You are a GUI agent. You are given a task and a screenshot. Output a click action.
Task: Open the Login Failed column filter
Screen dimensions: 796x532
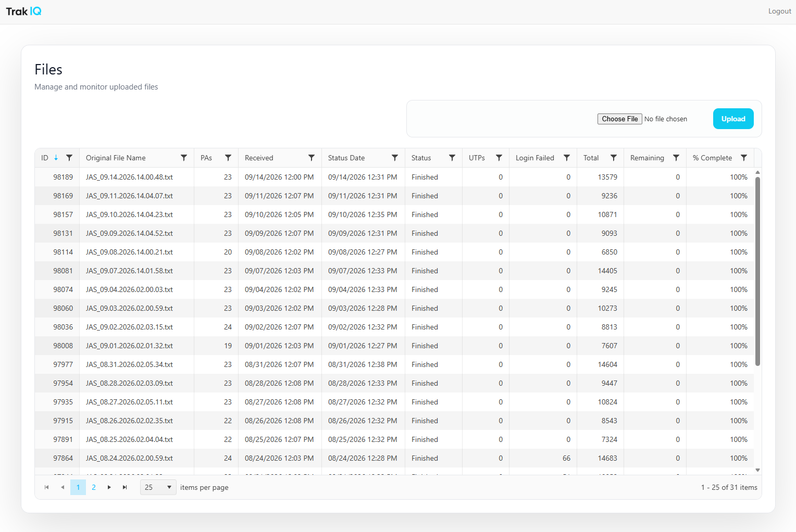point(567,158)
